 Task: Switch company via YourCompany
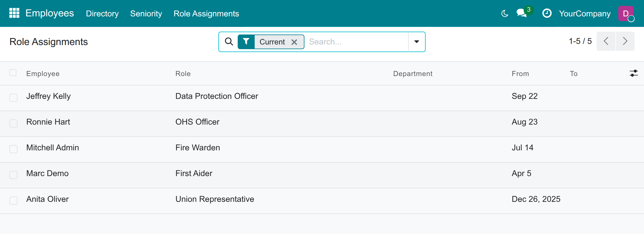pos(585,14)
